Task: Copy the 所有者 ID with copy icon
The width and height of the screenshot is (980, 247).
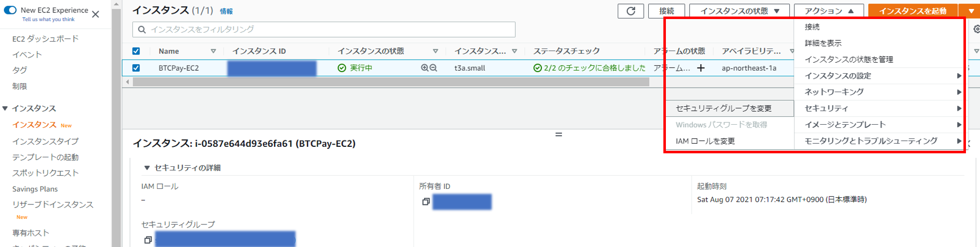Action: [426, 201]
